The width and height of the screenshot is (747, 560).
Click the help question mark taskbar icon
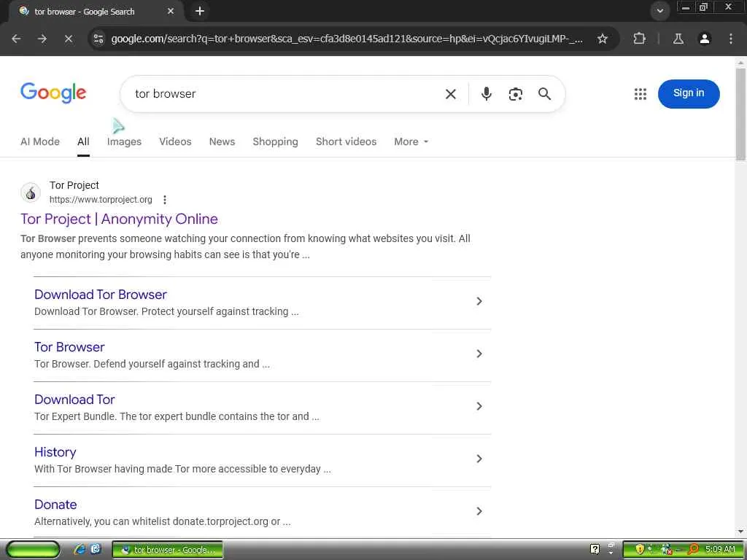[x=595, y=550]
